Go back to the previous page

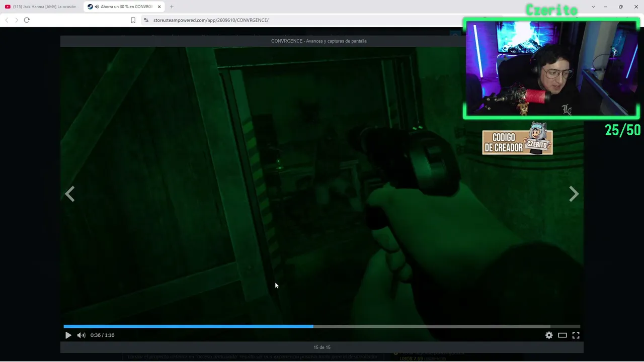[x=7, y=20]
